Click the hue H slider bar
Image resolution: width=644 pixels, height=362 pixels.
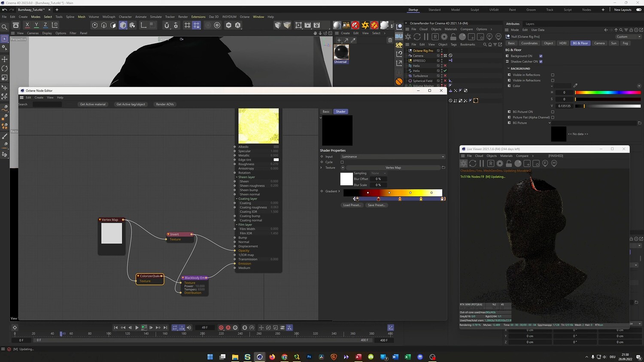608,93
